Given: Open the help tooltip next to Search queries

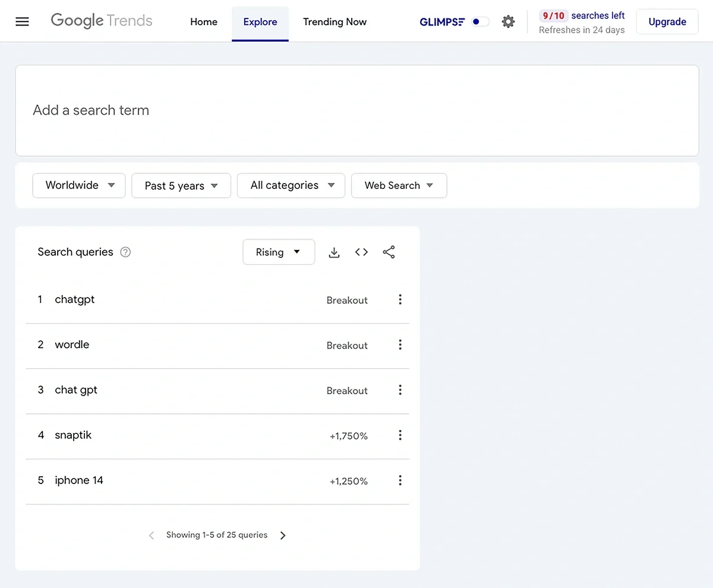Looking at the screenshot, I should tap(125, 252).
